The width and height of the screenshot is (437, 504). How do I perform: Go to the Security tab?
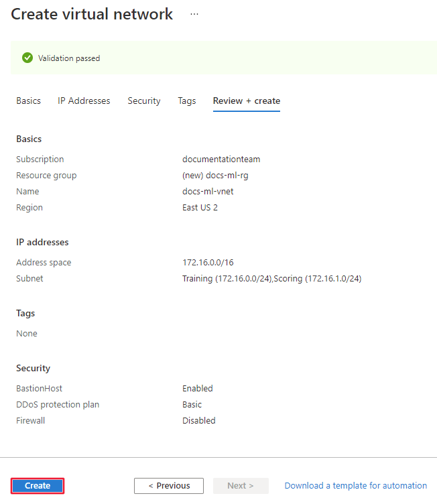click(x=143, y=101)
